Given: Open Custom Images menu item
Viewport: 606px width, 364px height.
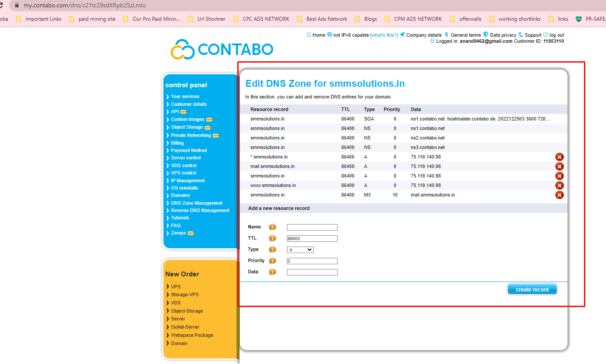Looking at the screenshot, I should point(188,119).
